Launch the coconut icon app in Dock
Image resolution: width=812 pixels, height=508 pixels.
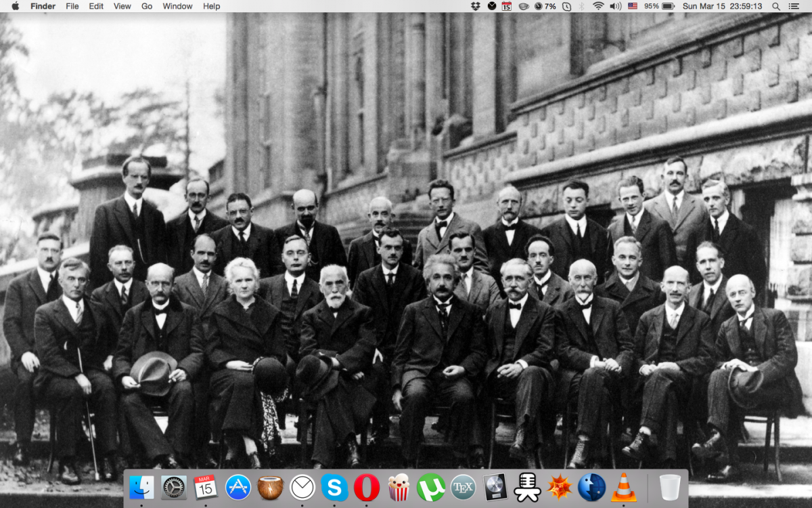pos(271,487)
